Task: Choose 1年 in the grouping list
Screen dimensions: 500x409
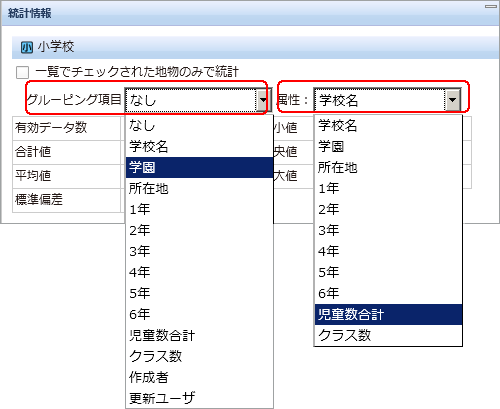Action: coord(199,209)
